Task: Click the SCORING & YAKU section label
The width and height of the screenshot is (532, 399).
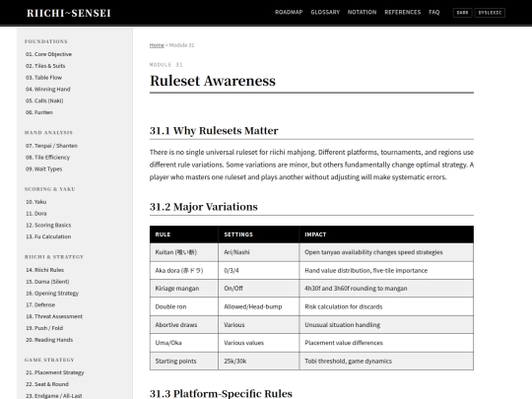Action: 50,189
